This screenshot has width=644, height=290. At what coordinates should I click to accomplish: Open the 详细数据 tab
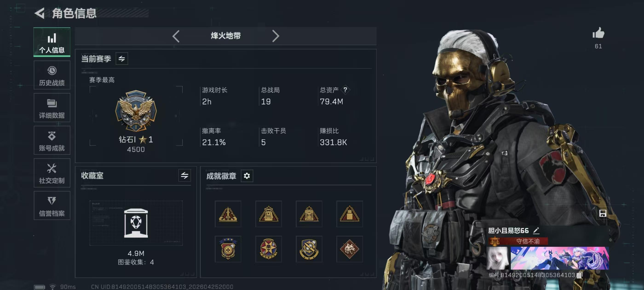(x=52, y=107)
